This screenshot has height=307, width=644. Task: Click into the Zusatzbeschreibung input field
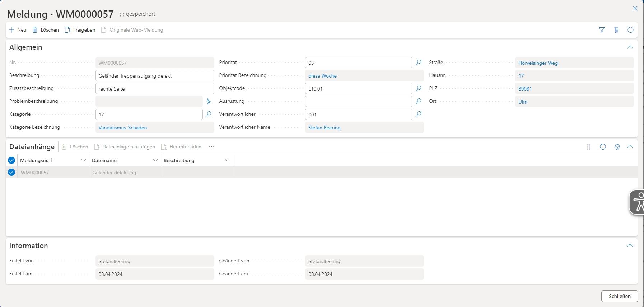click(155, 89)
